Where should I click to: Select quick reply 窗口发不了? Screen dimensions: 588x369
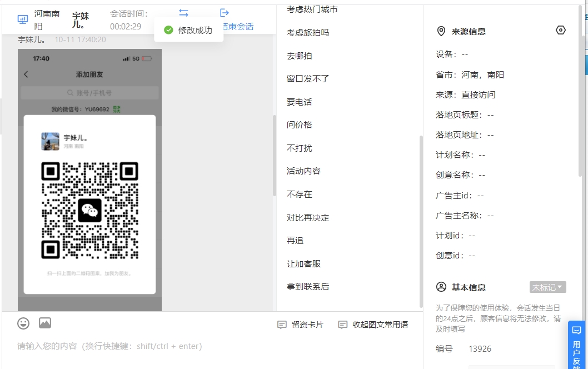point(308,79)
